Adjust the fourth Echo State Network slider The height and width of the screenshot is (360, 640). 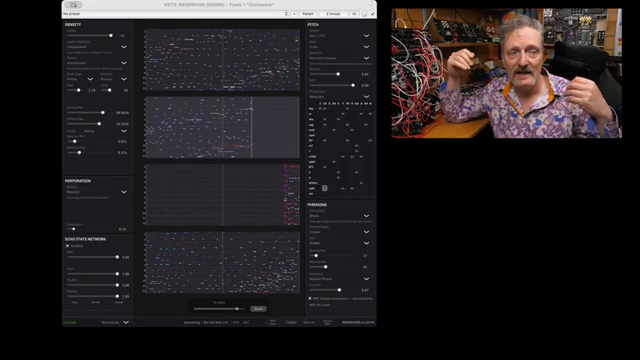[93, 296]
